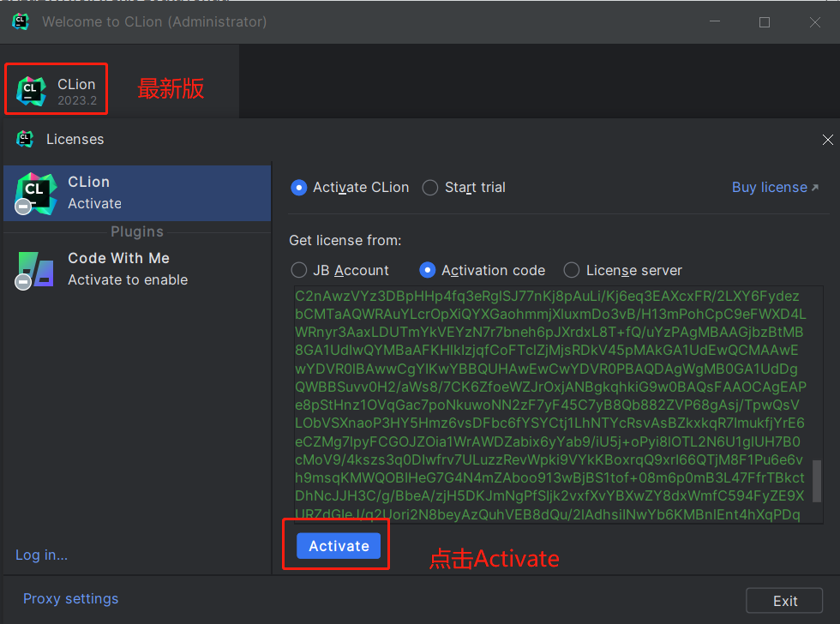
Task: Close the Licenses dialog with X
Action: 827,140
